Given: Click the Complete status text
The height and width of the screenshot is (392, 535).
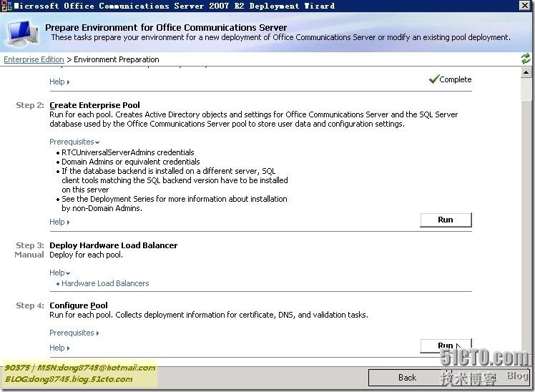Looking at the screenshot, I should 455,79.
